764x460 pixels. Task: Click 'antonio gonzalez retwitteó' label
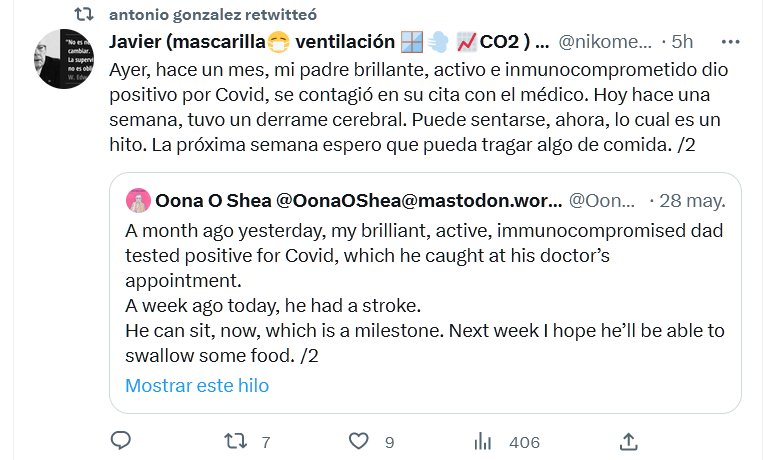[209, 14]
